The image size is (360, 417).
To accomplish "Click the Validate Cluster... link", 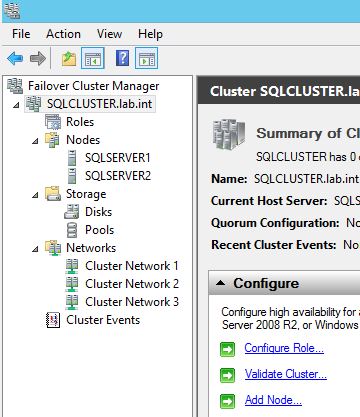I will coord(286,374).
